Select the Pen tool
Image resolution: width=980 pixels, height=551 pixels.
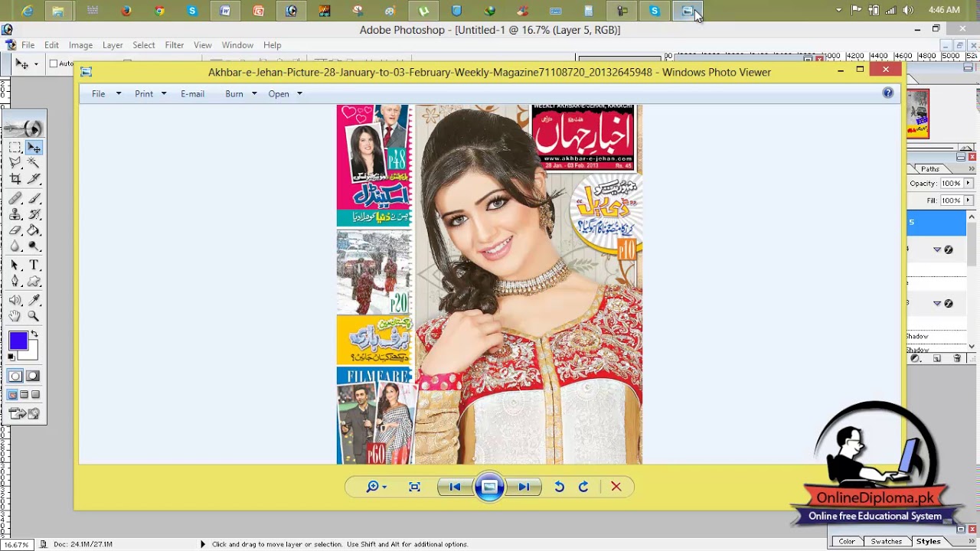tap(15, 281)
